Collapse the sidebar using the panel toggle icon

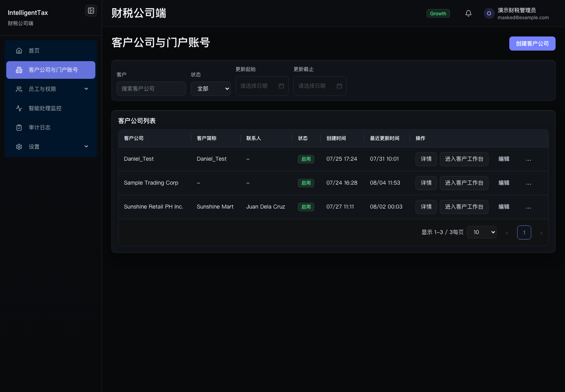coord(91,11)
